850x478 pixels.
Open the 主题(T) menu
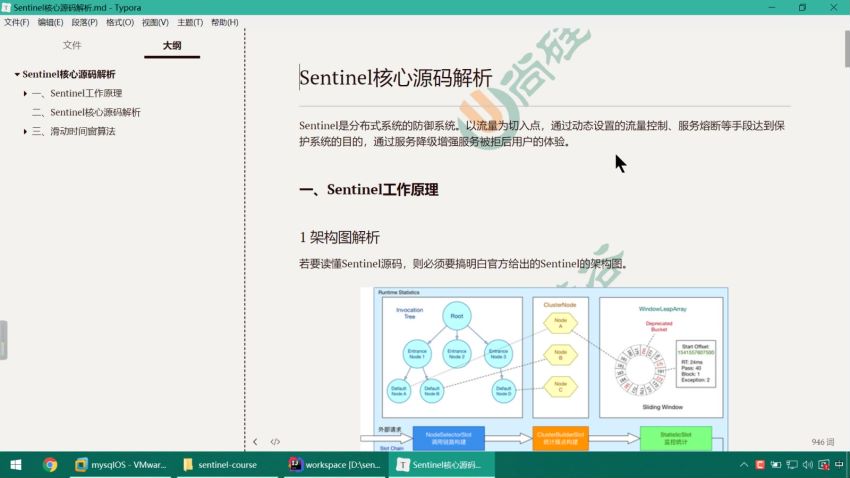tap(190, 22)
